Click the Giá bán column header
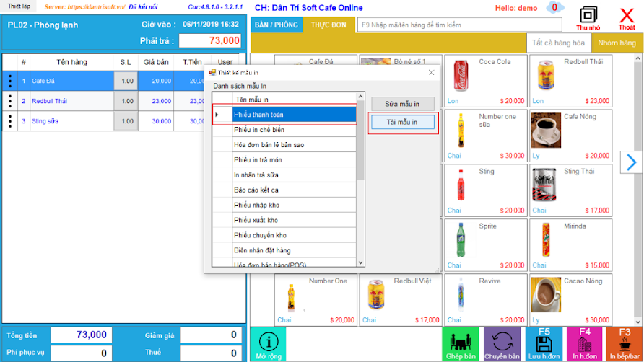The image size is (644, 362). point(156,63)
